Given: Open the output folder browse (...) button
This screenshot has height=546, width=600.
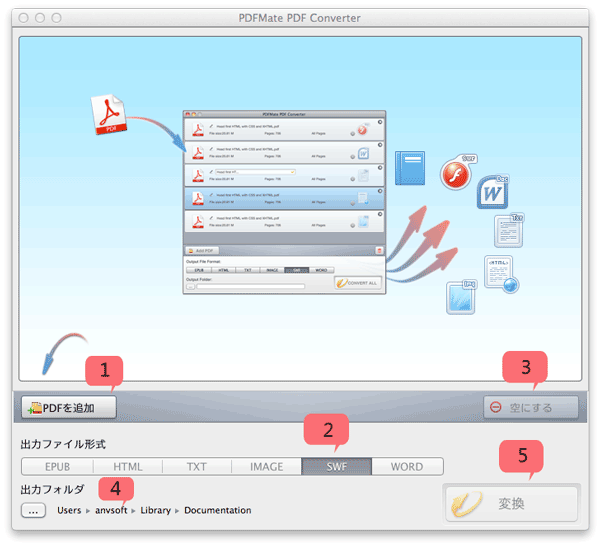Looking at the screenshot, I should pyautogui.click(x=33, y=510).
